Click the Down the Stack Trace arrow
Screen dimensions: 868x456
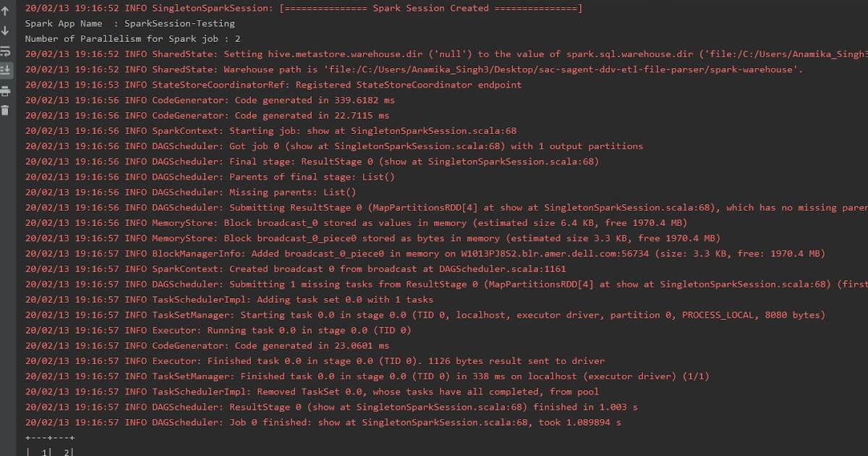click(x=6, y=31)
